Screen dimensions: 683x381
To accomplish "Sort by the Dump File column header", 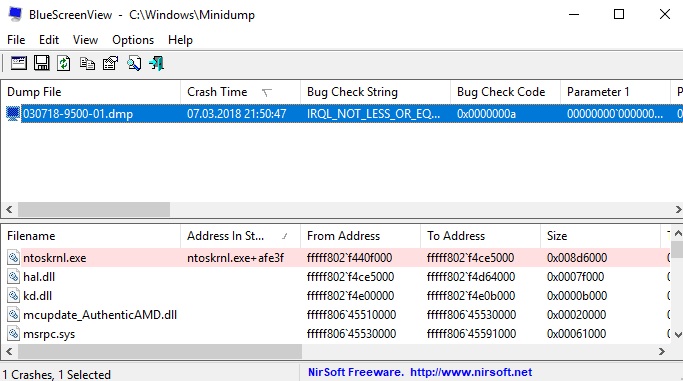I will tap(91, 92).
